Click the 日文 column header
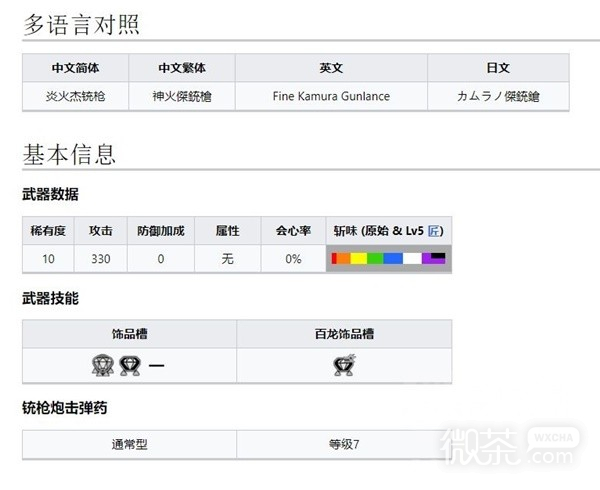 pyautogui.click(x=498, y=68)
